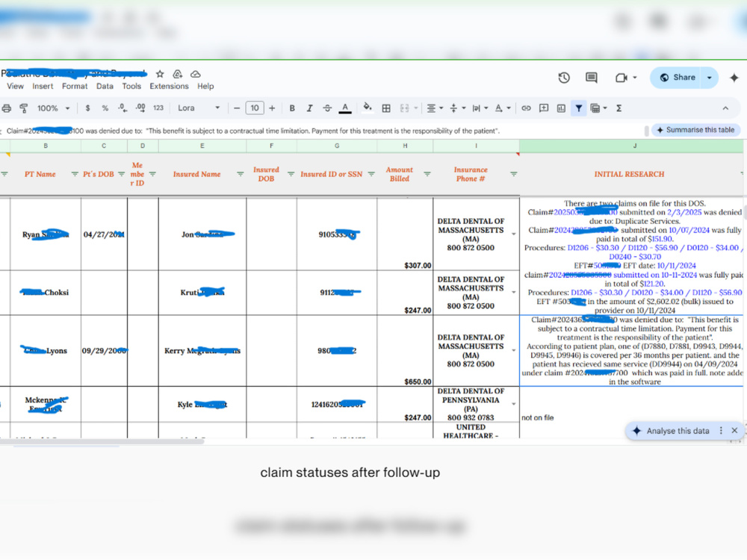The width and height of the screenshot is (747, 560).
Task: Click the merge cells icon
Action: tap(404, 108)
